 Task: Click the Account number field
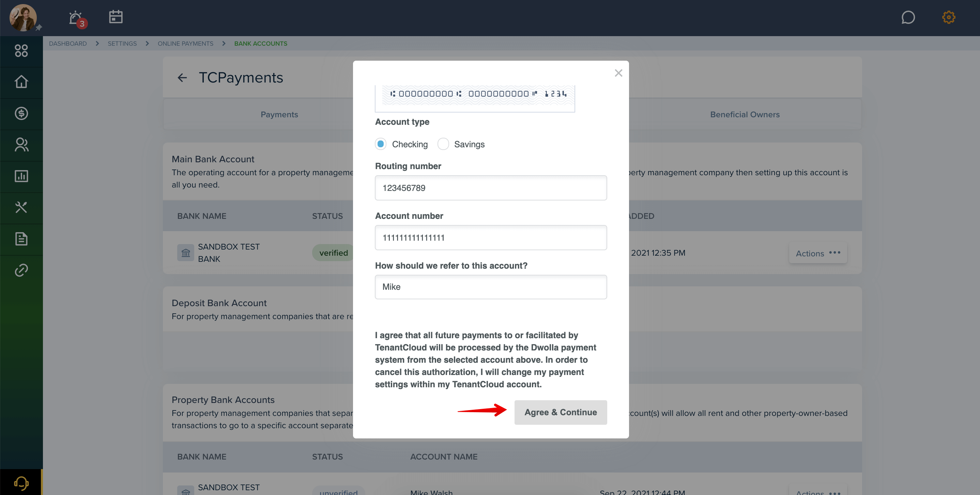click(x=491, y=238)
